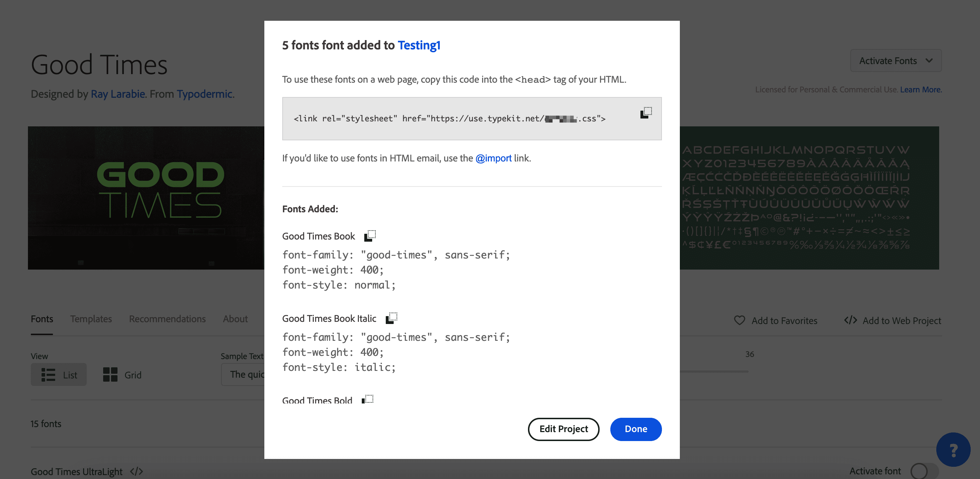Screen dimensions: 980x479
Task: Open the About tab
Action: click(235, 319)
